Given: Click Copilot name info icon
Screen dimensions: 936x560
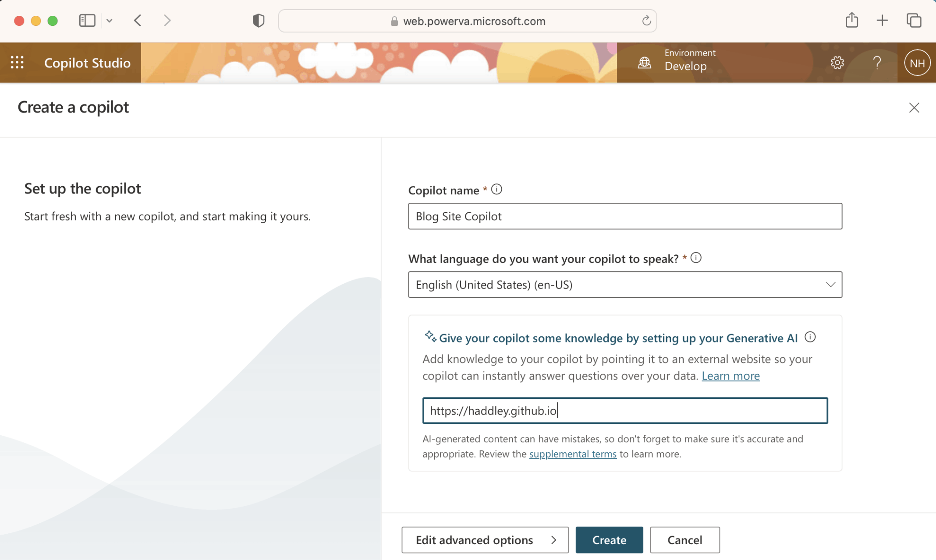Looking at the screenshot, I should pyautogui.click(x=496, y=190).
